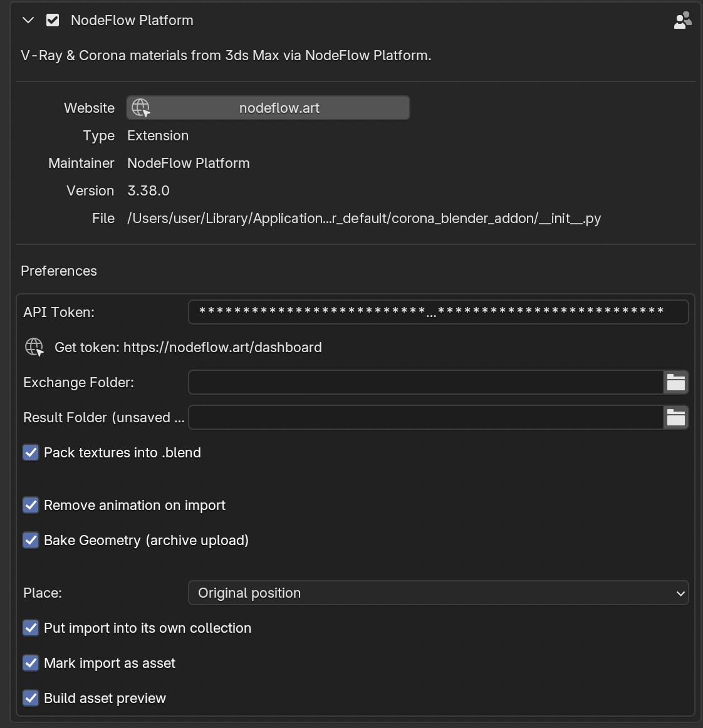Click the NodeFlow Platform add-on title
The image size is (703, 728).
pyautogui.click(x=132, y=21)
